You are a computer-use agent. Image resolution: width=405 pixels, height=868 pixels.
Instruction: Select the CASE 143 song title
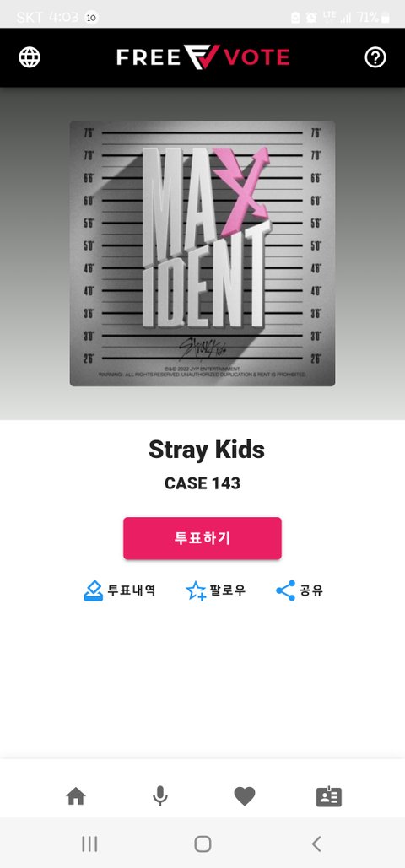pyautogui.click(x=202, y=483)
